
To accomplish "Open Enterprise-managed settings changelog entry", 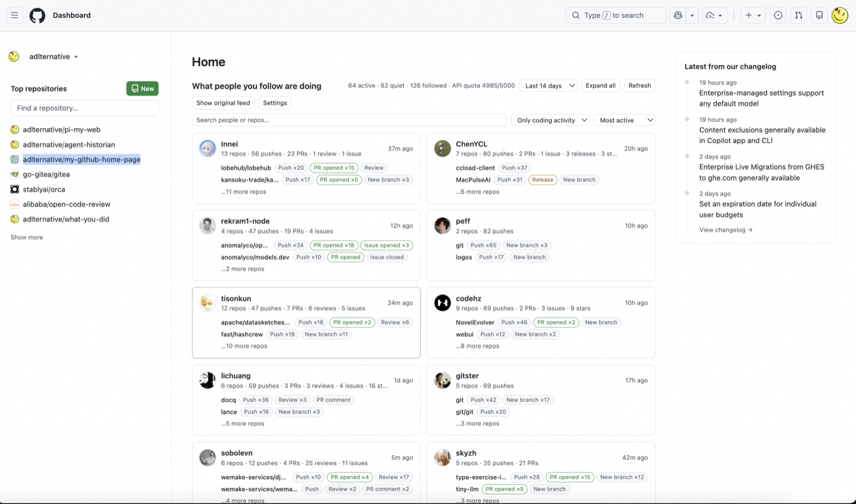I will pyautogui.click(x=762, y=98).
